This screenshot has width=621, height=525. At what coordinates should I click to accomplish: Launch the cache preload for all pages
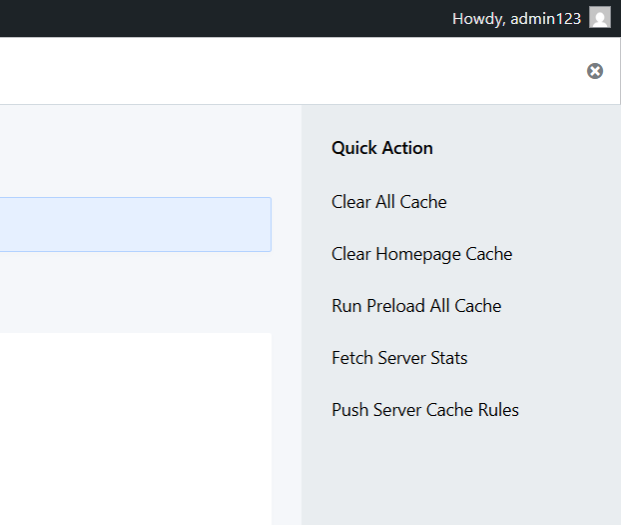pos(416,306)
